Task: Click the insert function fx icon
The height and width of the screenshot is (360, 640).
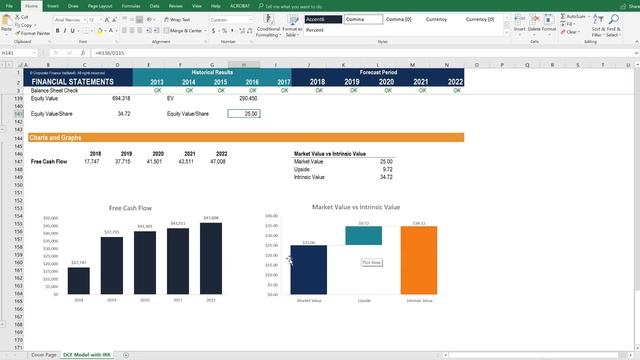Action: [83, 53]
